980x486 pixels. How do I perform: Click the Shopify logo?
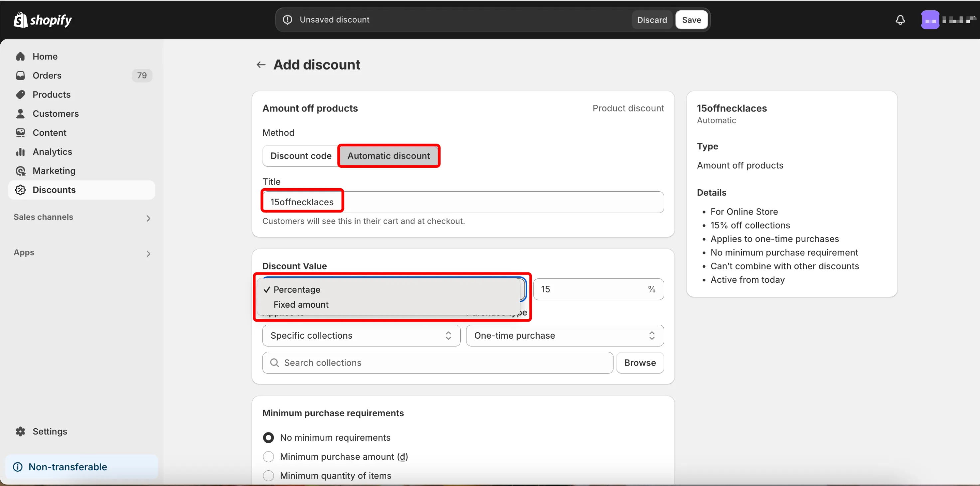[43, 20]
